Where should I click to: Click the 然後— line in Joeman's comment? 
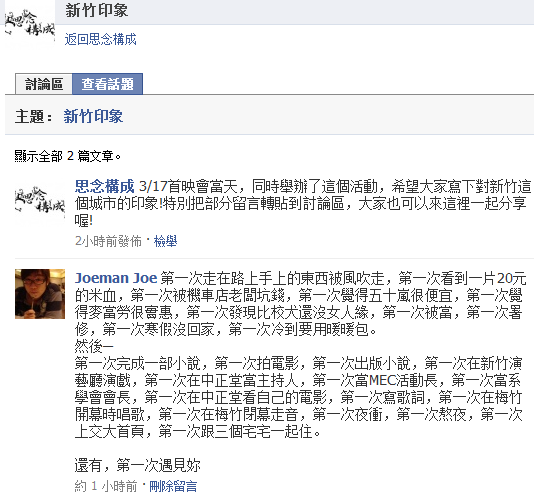[94, 346]
